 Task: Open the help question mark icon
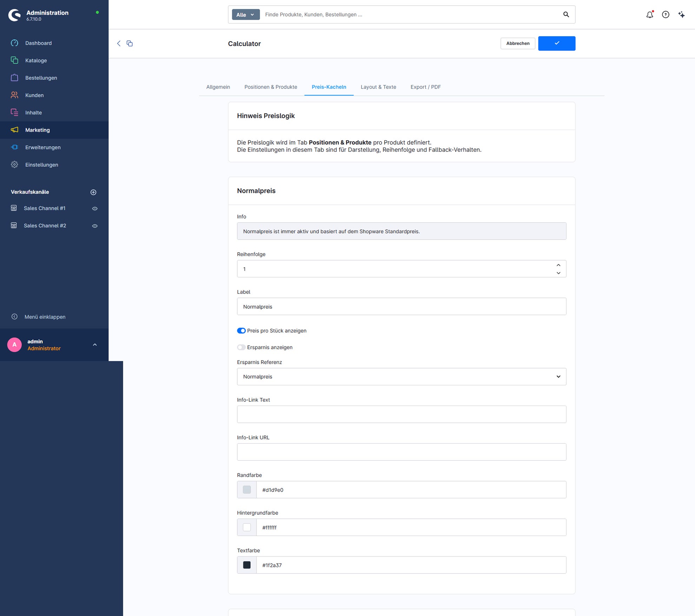(666, 14)
